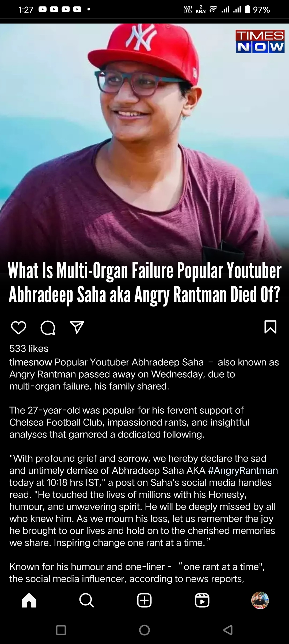Tap the Times Now logo on the image
Image resolution: width=289 pixels, height=644 pixels.
pyautogui.click(x=260, y=41)
